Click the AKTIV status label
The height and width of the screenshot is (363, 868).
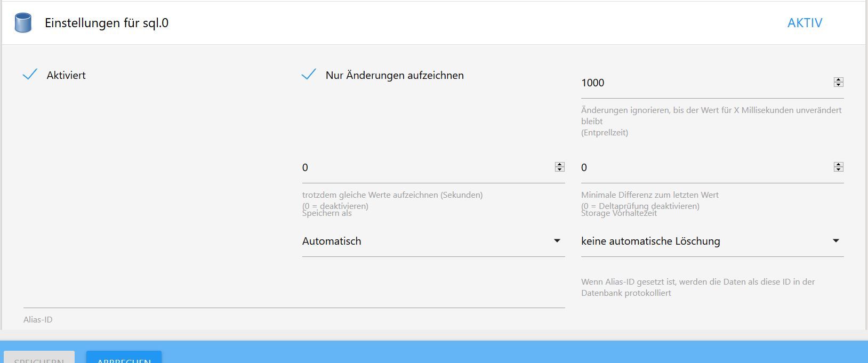805,23
